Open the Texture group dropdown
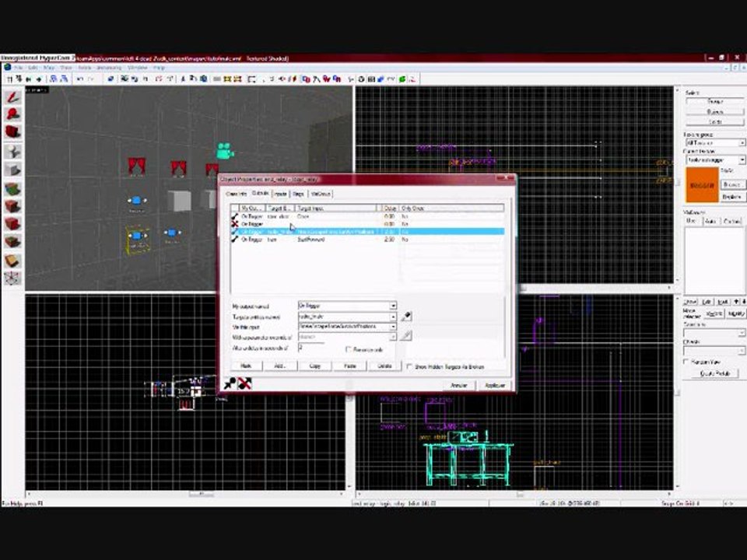 pos(742,143)
